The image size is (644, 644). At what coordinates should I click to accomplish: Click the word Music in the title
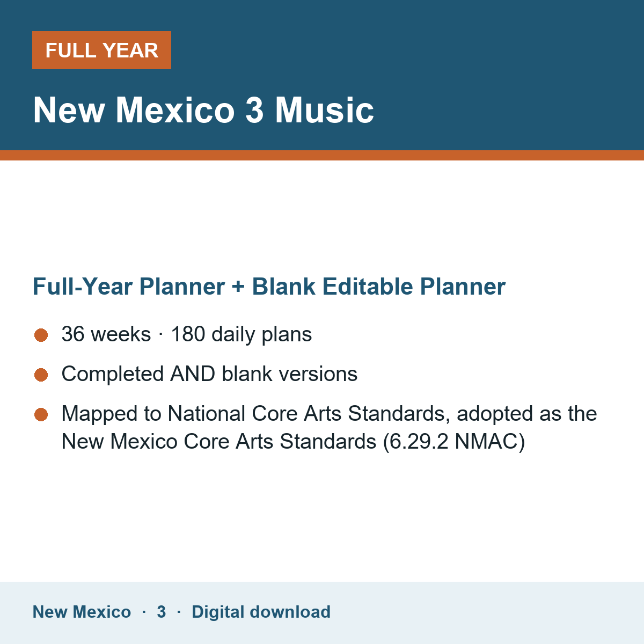tap(324, 110)
